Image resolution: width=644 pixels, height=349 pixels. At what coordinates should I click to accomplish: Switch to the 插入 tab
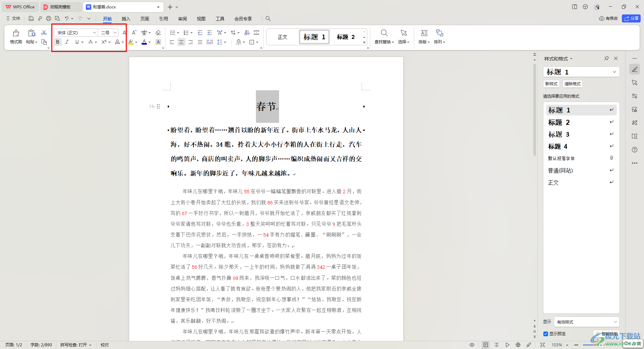[x=126, y=18]
